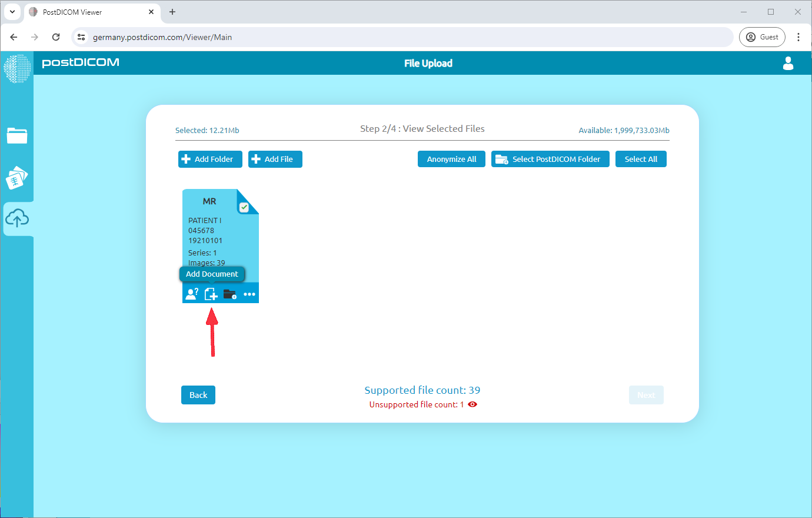Open the user profile icon top right
Image resolution: width=812 pixels, height=518 pixels.
pyautogui.click(x=788, y=64)
